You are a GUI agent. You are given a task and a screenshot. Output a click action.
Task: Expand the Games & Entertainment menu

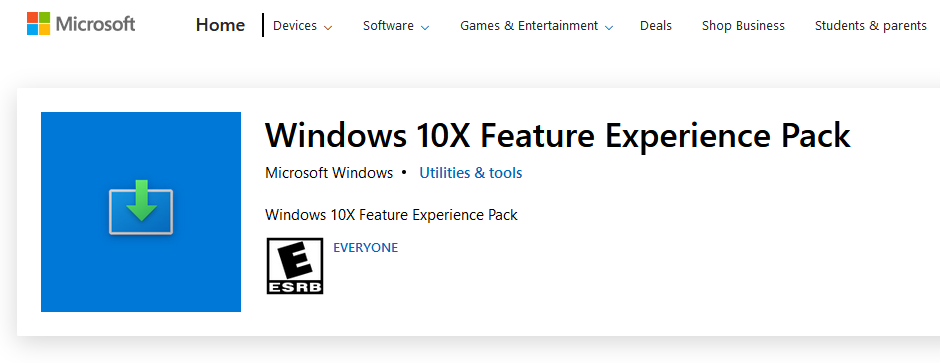537,26
